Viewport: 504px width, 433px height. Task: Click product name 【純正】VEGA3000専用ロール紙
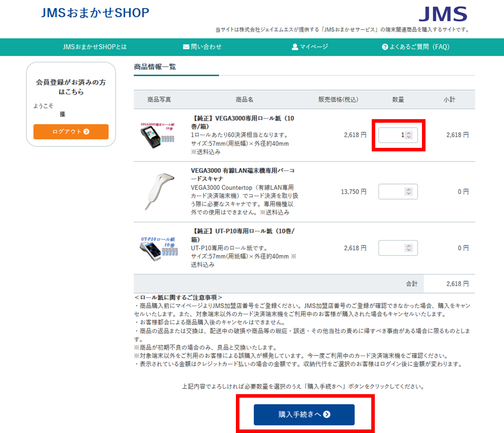[243, 122]
